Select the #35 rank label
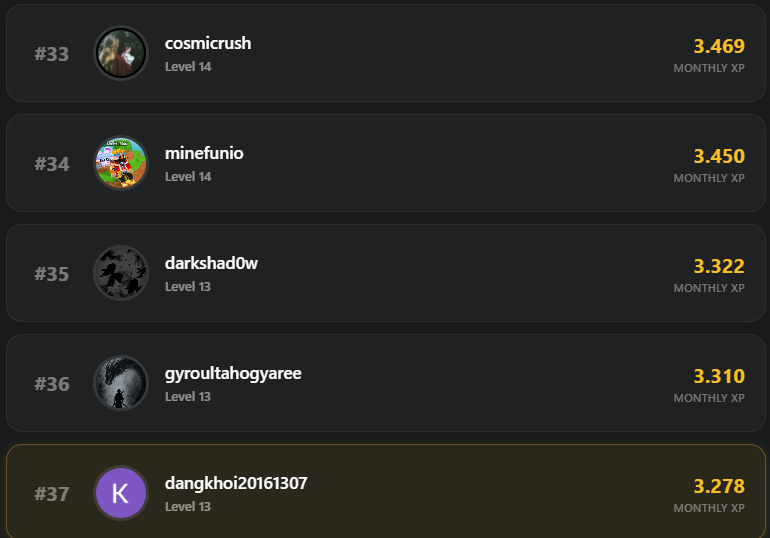This screenshot has width=770, height=538. click(x=52, y=274)
